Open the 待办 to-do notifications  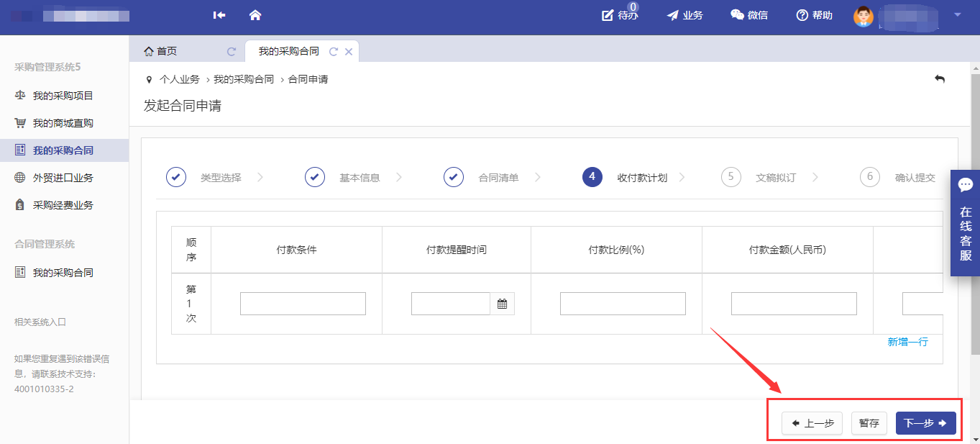pos(619,15)
